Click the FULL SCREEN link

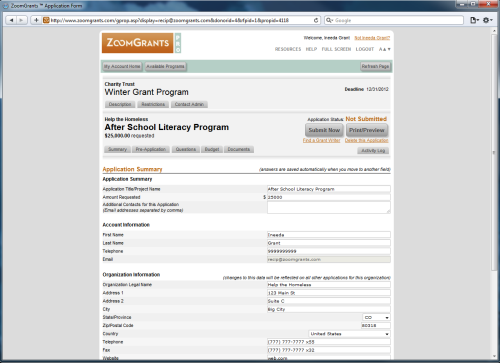(336, 49)
